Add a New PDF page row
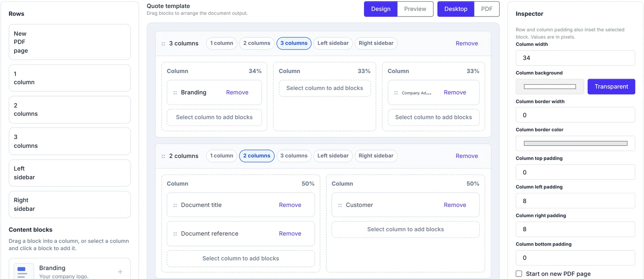Viewport: 644px width, 279px height. click(70, 42)
